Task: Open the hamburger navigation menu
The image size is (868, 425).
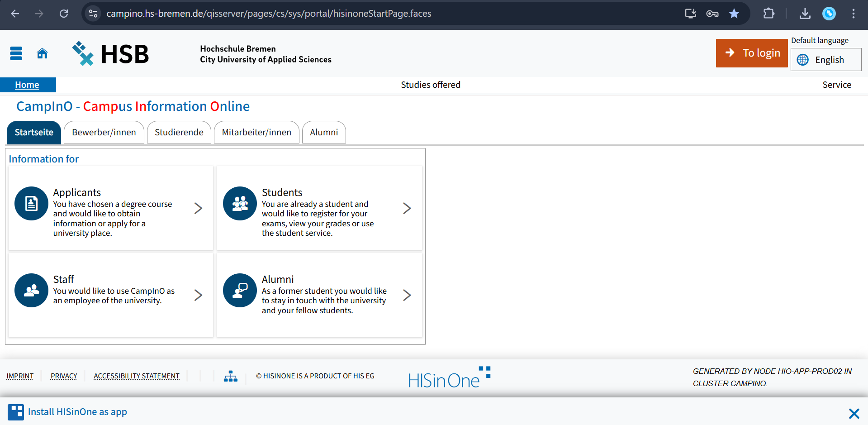Action: tap(16, 53)
